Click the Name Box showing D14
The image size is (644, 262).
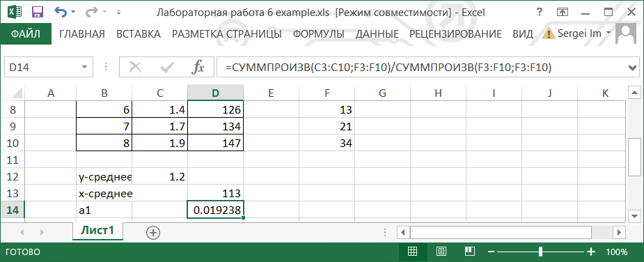click(42, 67)
